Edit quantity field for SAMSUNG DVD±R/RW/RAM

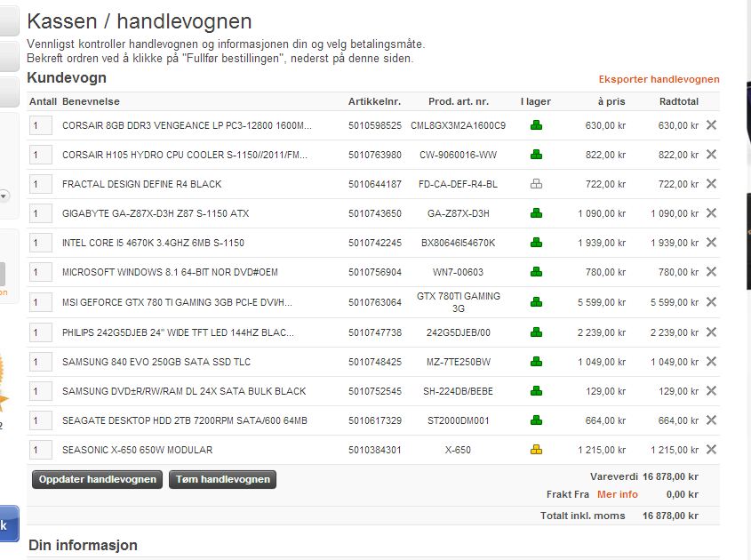(x=41, y=392)
